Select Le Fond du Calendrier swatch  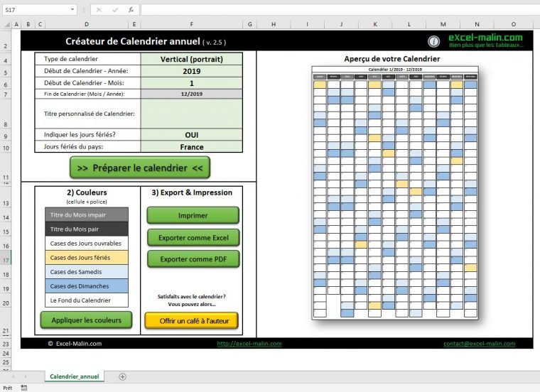pos(87,300)
